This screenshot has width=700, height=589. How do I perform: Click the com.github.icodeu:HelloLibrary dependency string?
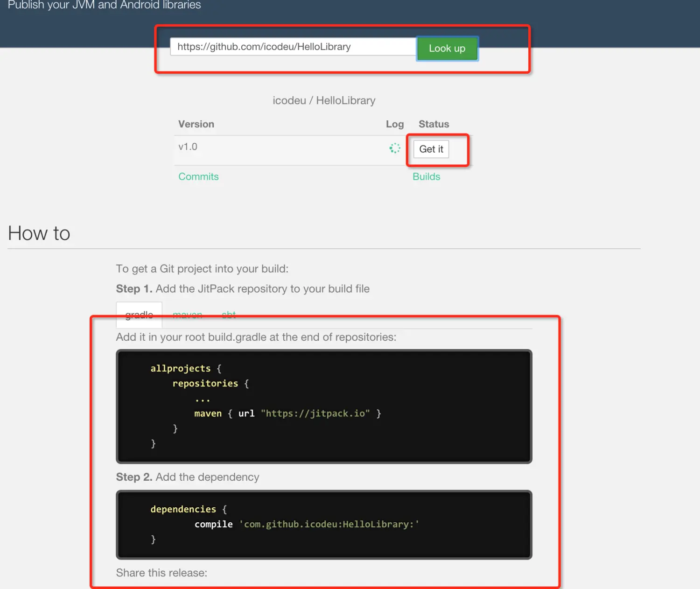point(329,525)
